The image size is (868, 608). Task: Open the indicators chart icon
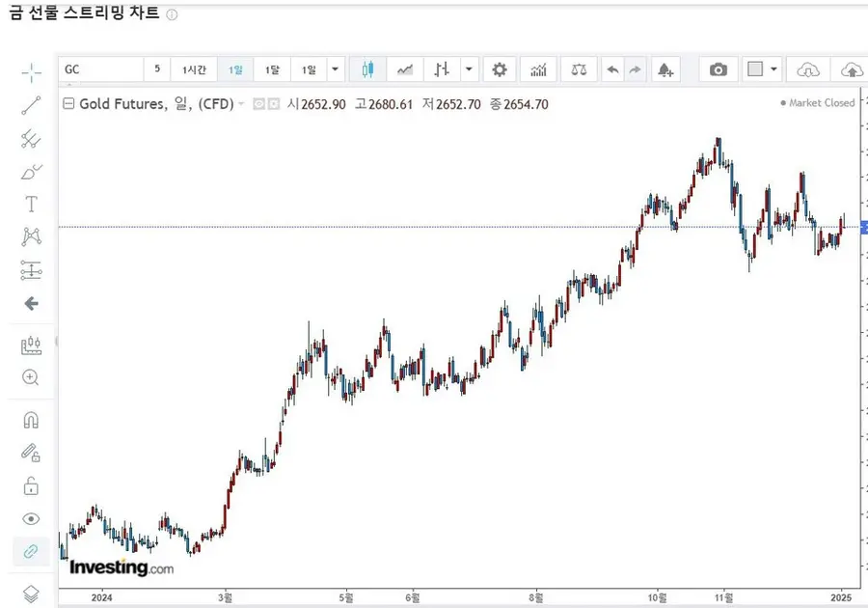(538, 69)
